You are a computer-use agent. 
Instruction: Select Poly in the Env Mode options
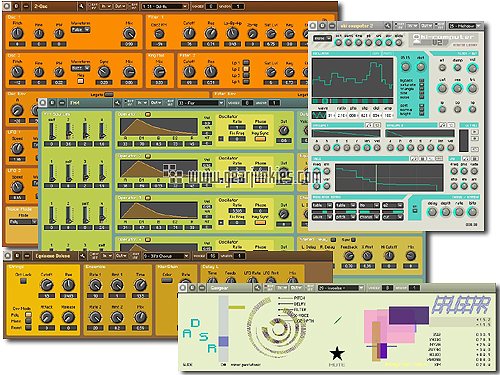tap(28, 315)
